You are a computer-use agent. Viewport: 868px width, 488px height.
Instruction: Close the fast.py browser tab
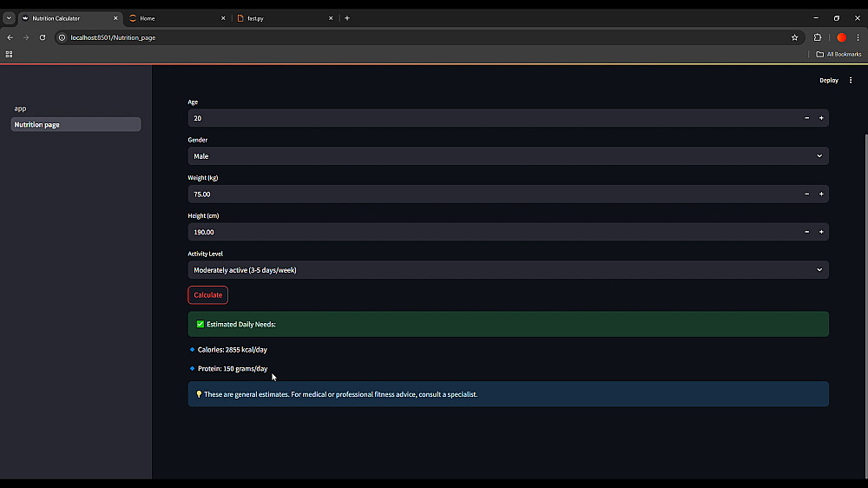tap(331, 18)
